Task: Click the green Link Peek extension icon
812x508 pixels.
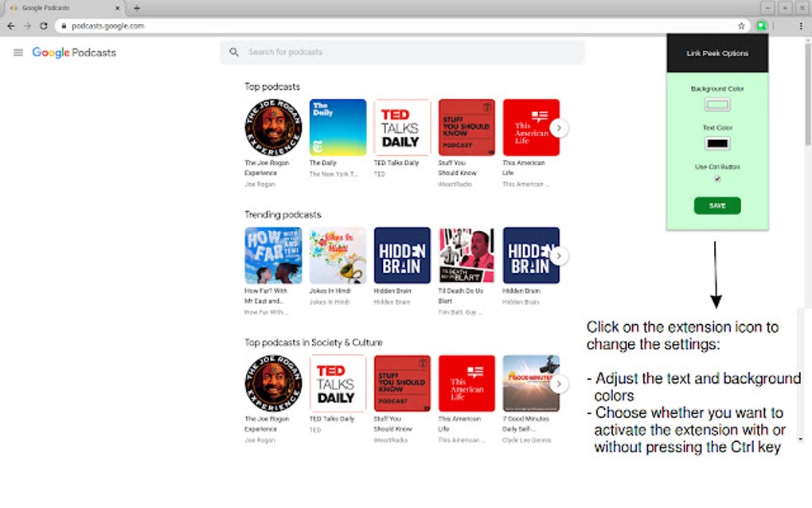Action: point(761,25)
